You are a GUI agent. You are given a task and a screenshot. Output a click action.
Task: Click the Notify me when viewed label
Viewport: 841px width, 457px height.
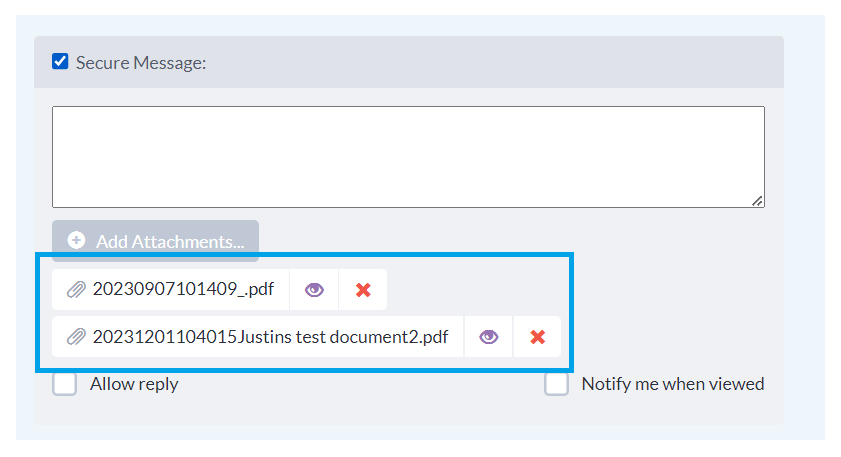[x=672, y=384]
